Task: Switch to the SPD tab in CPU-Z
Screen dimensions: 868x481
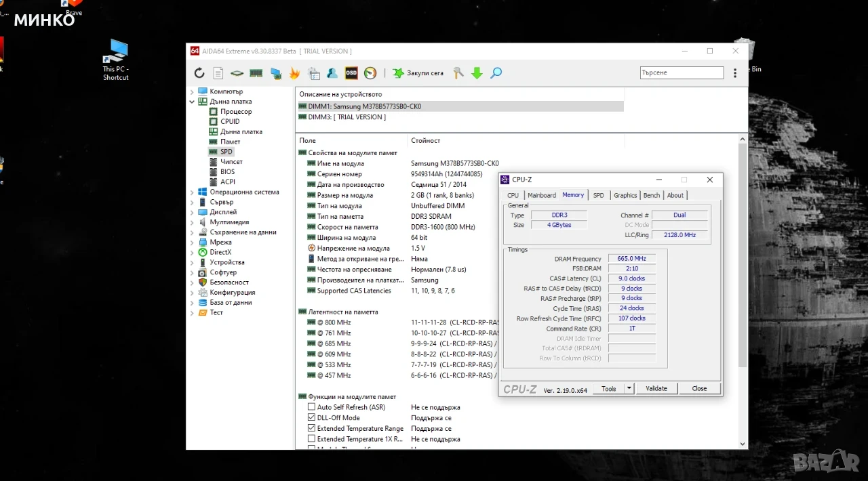Action: [599, 195]
